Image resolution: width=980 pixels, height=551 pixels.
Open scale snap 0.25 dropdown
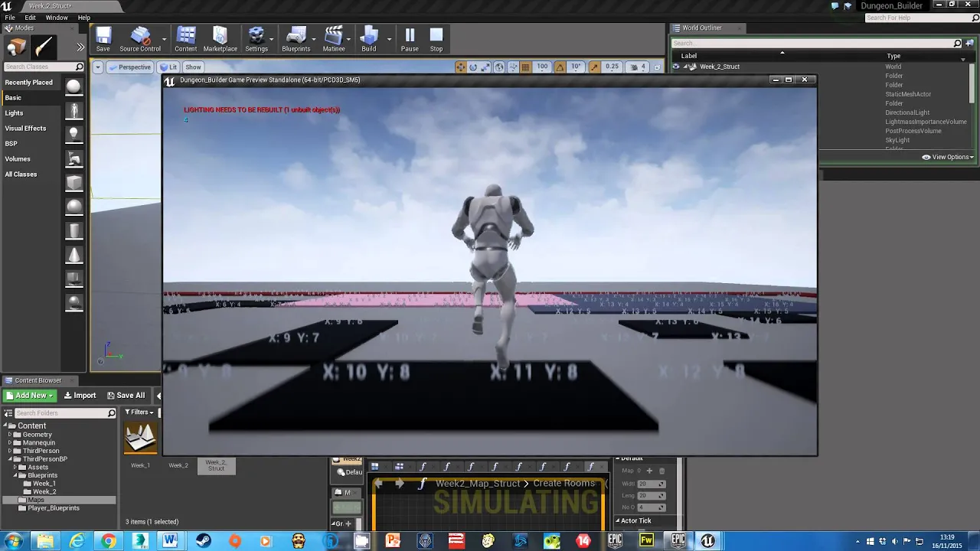(x=612, y=67)
